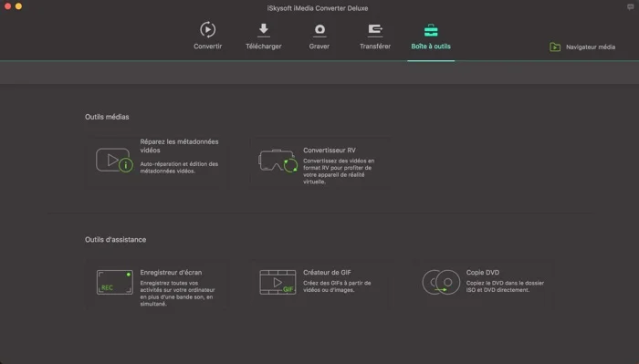Screen dimensions: 639x364
Task: Open Navigateur média link
Action: tap(591, 47)
